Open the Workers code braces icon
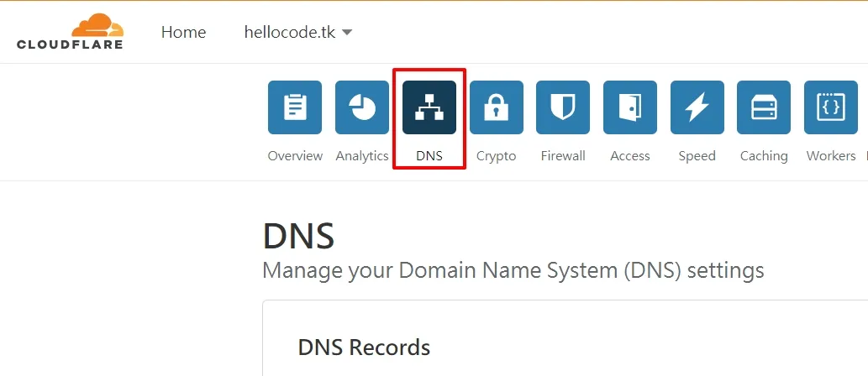868x376 pixels. point(831,107)
